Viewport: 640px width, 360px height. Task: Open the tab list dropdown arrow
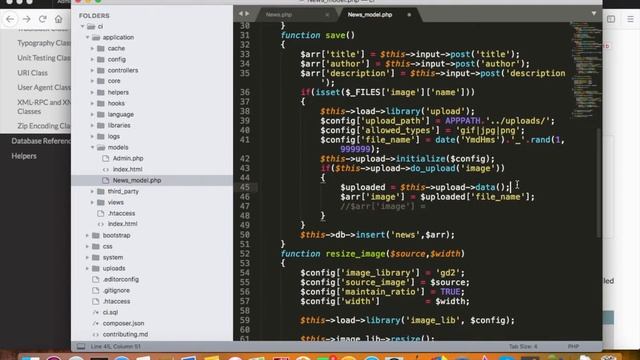[x=594, y=13]
